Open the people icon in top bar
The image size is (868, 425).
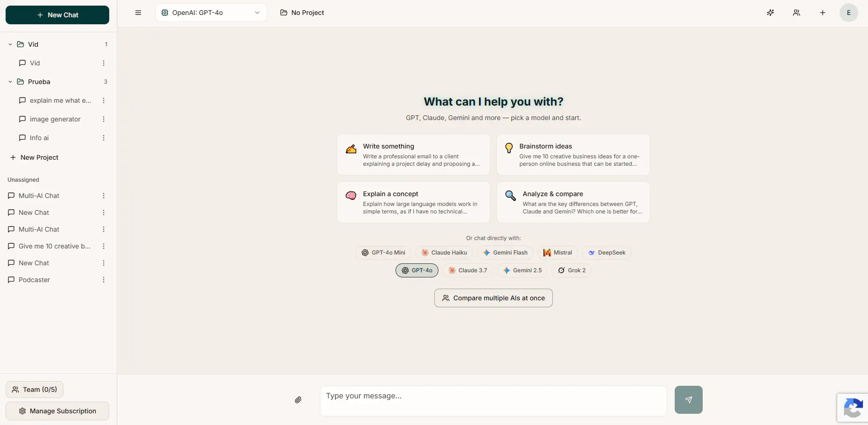click(797, 13)
